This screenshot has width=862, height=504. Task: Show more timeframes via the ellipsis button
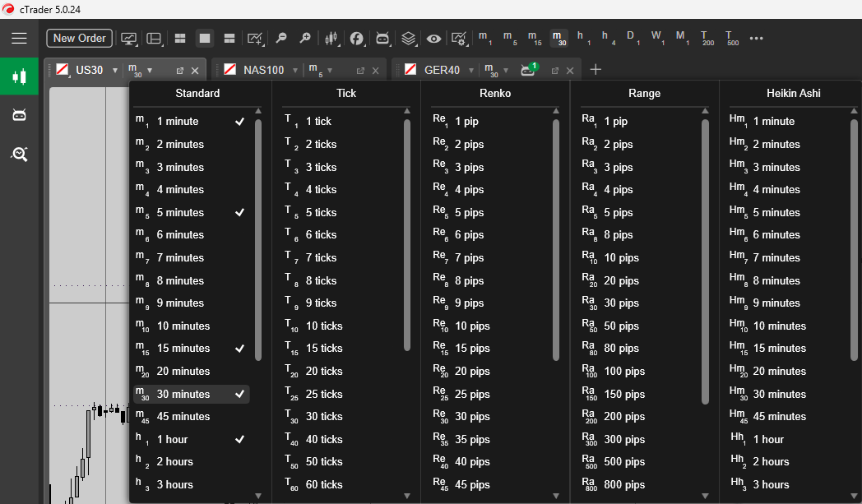tap(757, 38)
